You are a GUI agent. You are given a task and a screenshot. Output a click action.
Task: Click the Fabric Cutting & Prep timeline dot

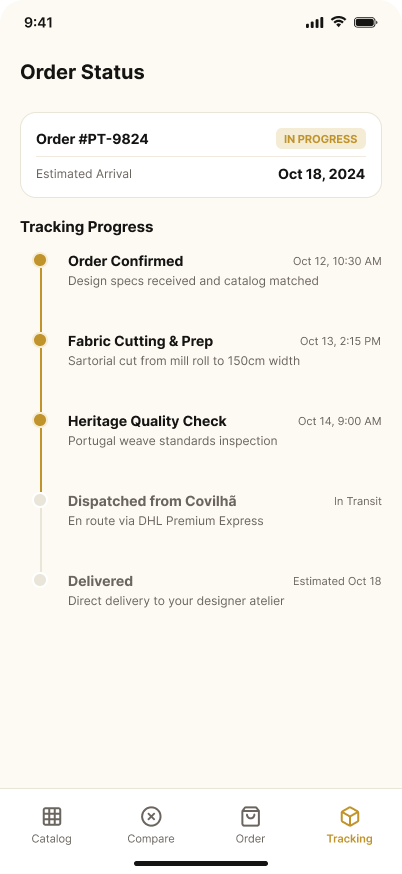[x=40, y=340]
